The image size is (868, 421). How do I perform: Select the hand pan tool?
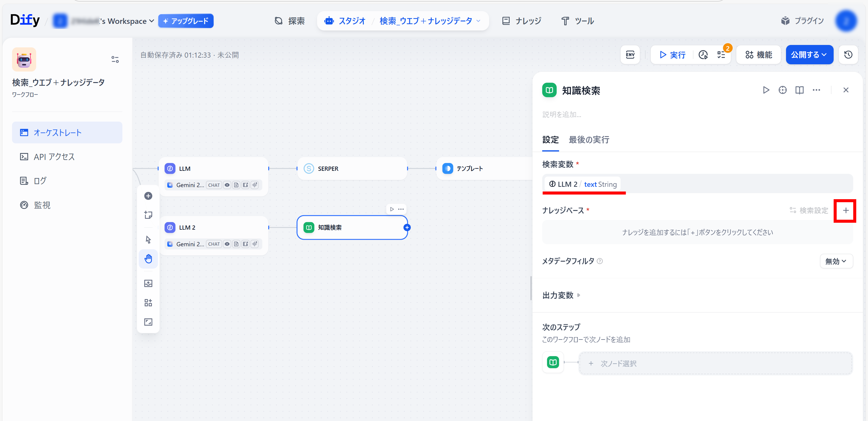148,259
